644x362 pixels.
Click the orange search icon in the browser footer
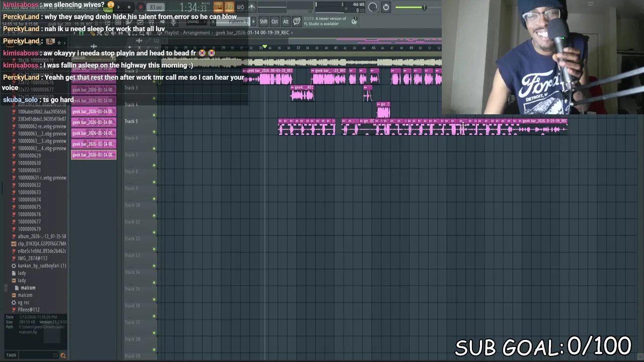click(x=63, y=355)
